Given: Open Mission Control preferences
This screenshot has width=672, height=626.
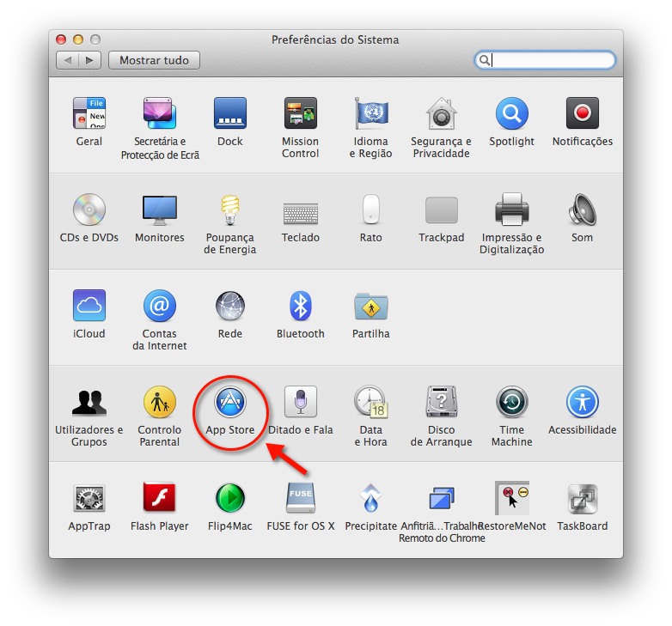Looking at the screenshot, I should coord(301,113).
